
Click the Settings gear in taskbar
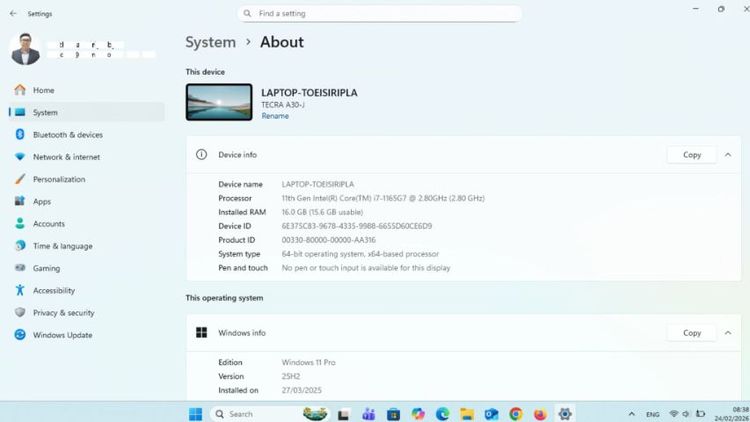pyautogui.click(x=564, y=414)
